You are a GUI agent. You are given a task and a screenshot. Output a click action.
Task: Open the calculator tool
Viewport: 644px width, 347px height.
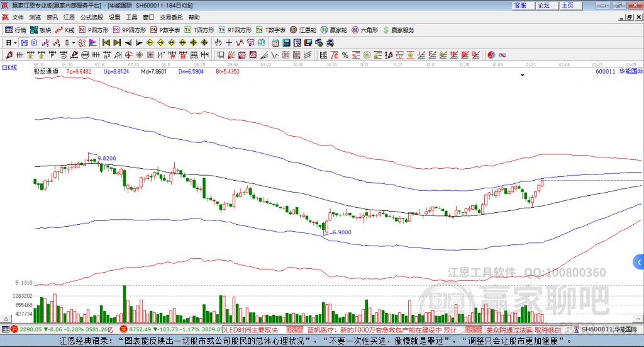coord(286,43)
